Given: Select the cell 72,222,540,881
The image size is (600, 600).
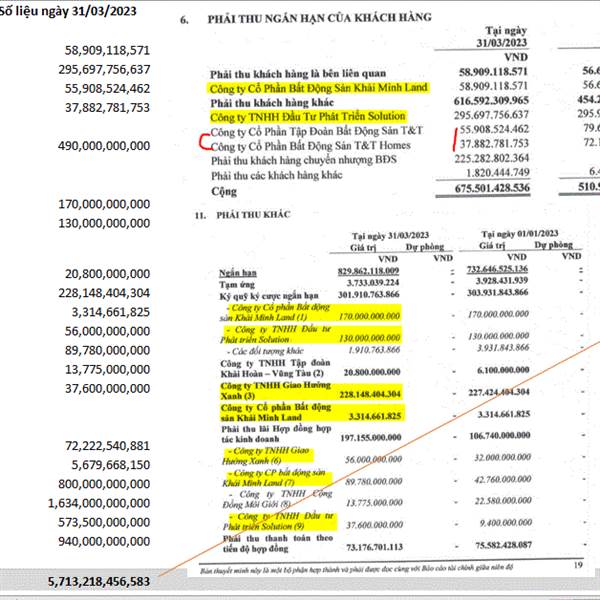Looking at the screenshot, I should coord(107,446).
